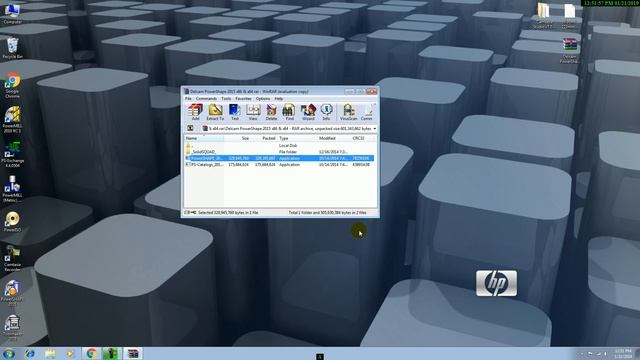Click WinRAR button in the taskbar
Screen dimensions: 640x360
tap(133, 353)
